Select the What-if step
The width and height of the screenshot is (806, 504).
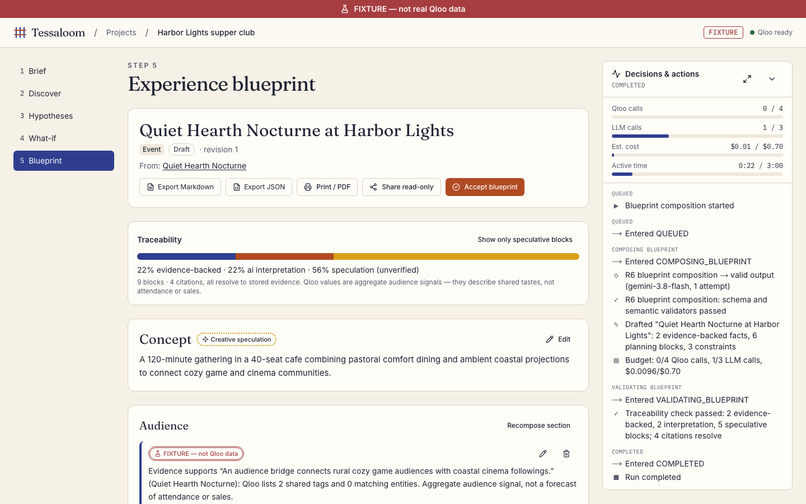click(x=64, y=138)
